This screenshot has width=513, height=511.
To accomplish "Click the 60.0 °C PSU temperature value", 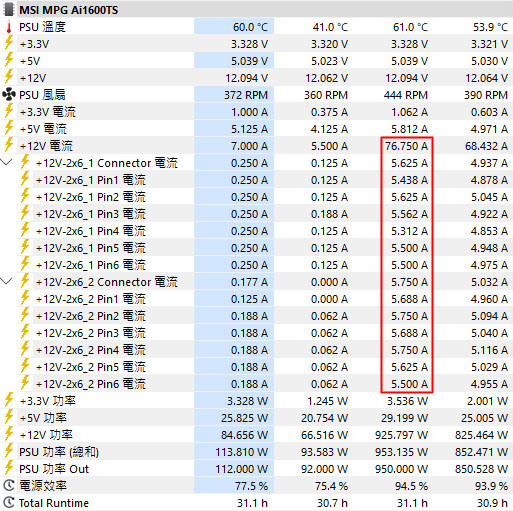I will [x=250, y=27].
